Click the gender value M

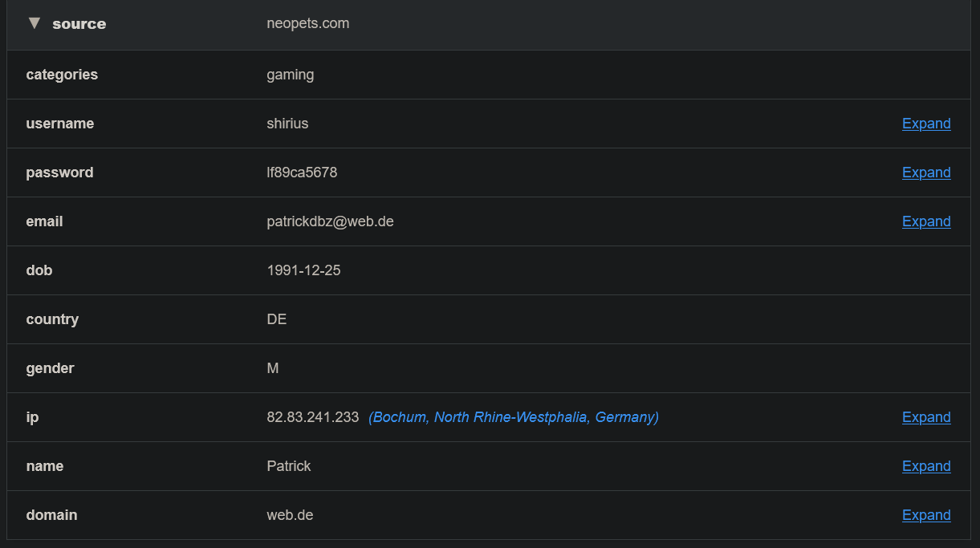[x=273, y=368]
